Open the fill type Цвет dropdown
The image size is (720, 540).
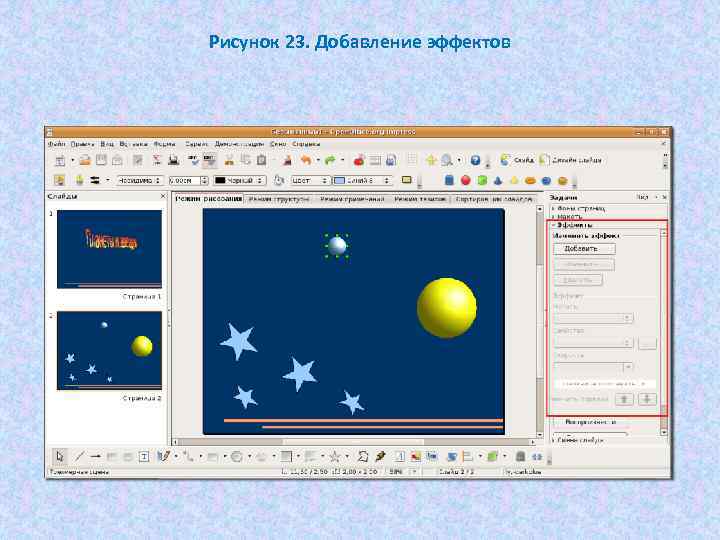[x=309, y=180]
